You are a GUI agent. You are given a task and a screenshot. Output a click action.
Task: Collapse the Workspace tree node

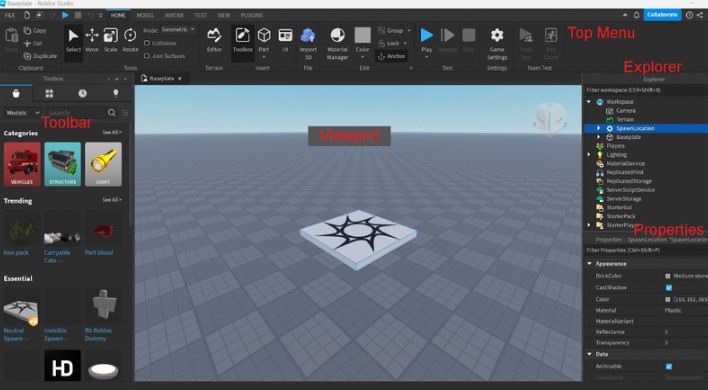[589, 102]
